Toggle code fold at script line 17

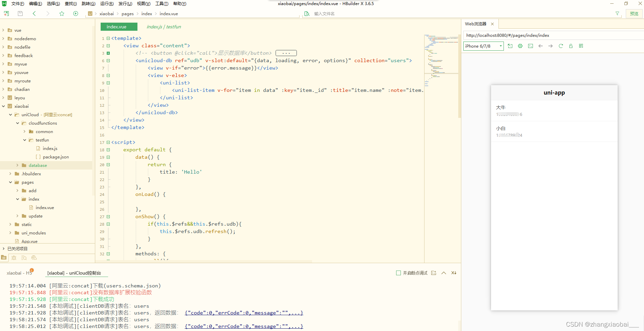(x=108, y=143)
